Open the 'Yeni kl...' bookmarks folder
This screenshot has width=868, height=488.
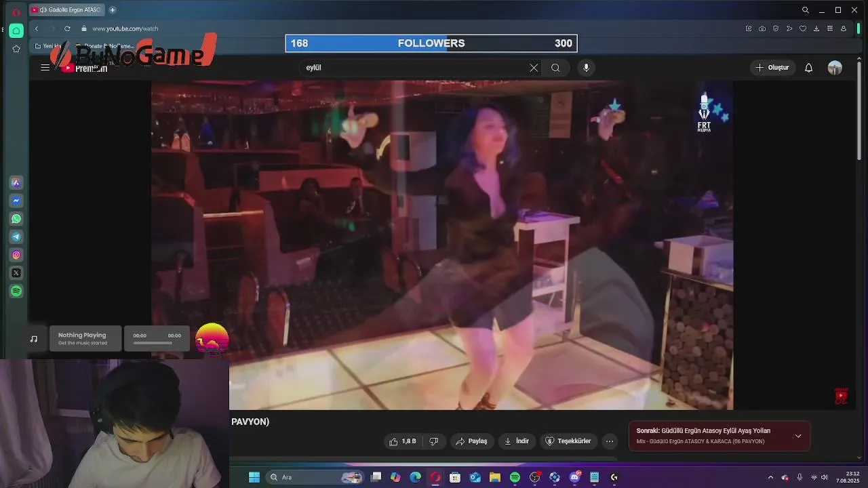[49, 46]
